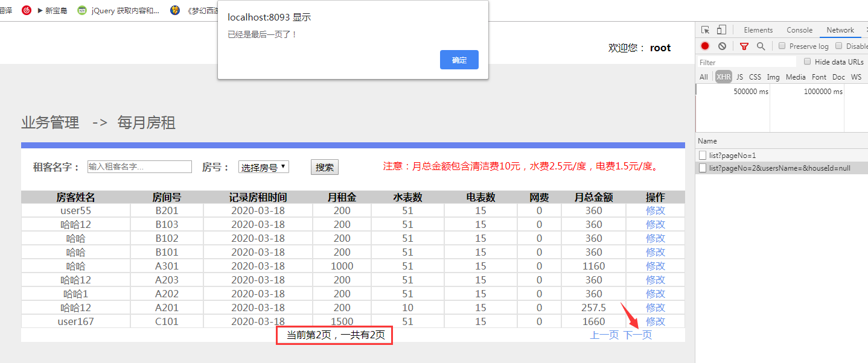Go to 上一页 link
Image resolution: width=868 pixels, height=363 pixels.
(x=604, y=335)
